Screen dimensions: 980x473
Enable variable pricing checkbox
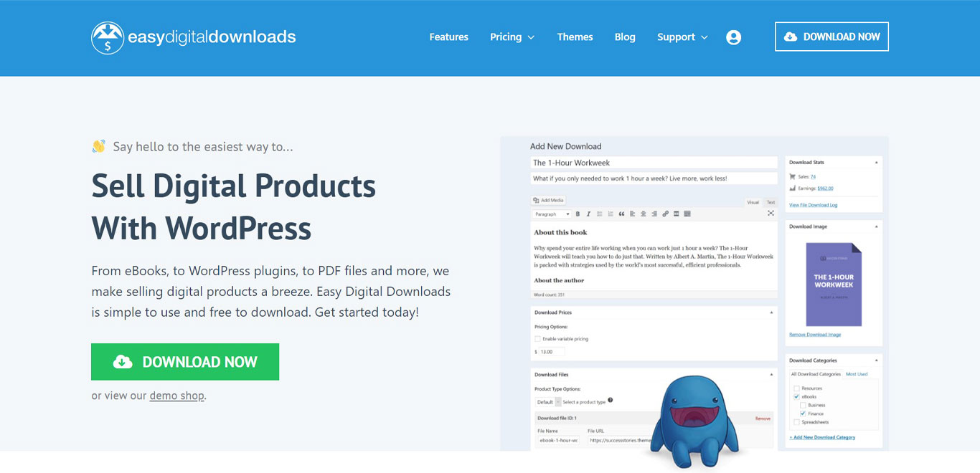coord(537,338)
